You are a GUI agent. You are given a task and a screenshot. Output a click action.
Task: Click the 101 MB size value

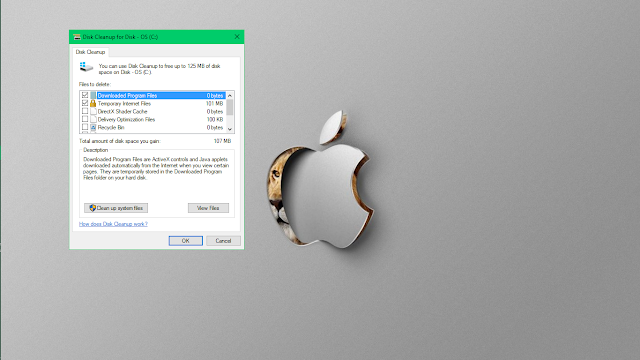click(215, 104)
